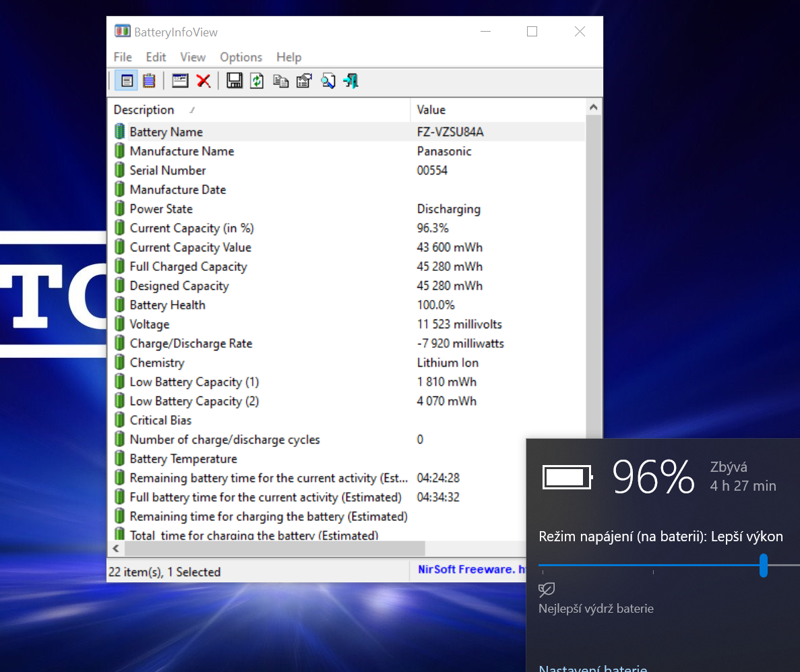Click the horizontal scrollbar left arrow
Viewport: 800px width, 672px height.
pyautogui.click(x=116, y=549)
